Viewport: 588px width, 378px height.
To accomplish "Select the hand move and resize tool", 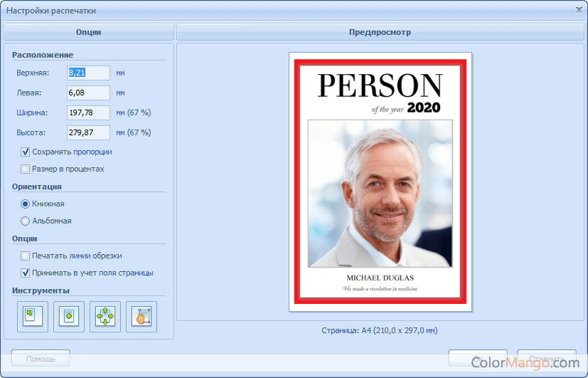I will click(141, 317).
